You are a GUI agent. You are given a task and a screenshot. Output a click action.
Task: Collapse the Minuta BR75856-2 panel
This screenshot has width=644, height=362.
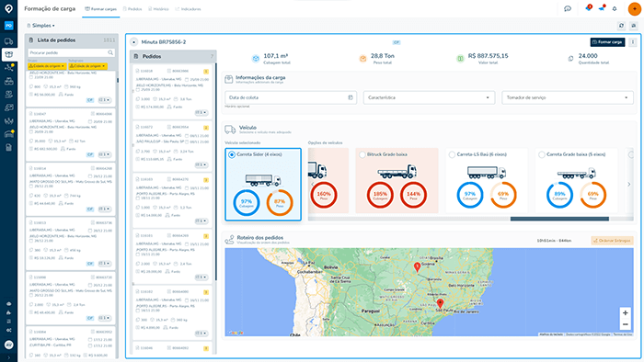(134, 42)
